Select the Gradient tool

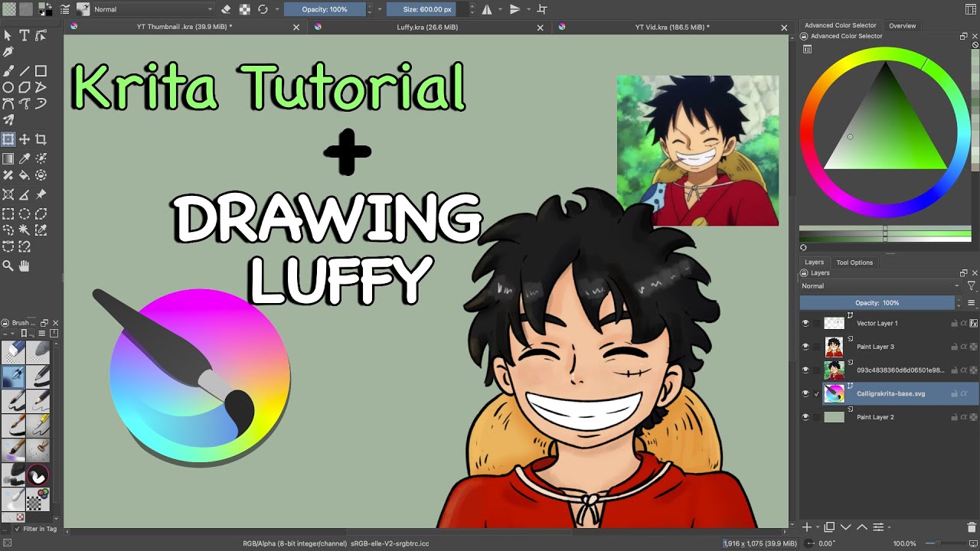pyautogui.click(x=8, y=158)
